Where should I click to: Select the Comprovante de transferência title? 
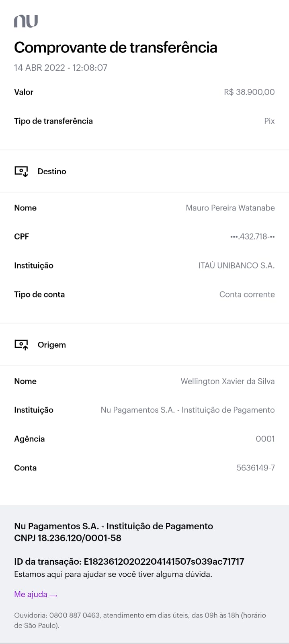[115, 47]
